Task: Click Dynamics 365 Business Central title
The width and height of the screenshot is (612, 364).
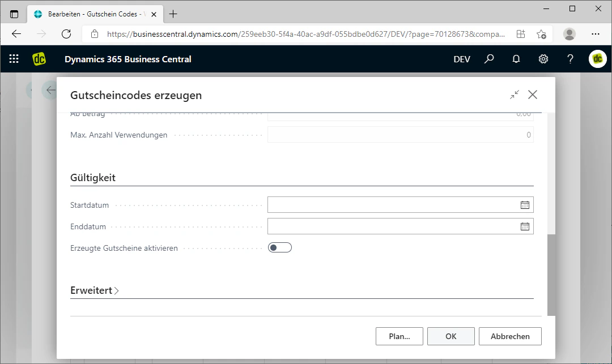Action: point(128,59)
